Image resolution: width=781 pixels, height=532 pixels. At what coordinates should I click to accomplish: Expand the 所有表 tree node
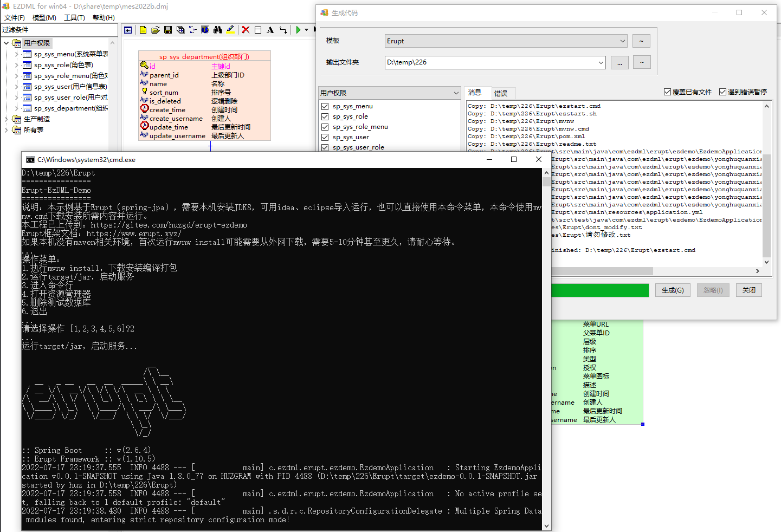(x=7, y=130)
